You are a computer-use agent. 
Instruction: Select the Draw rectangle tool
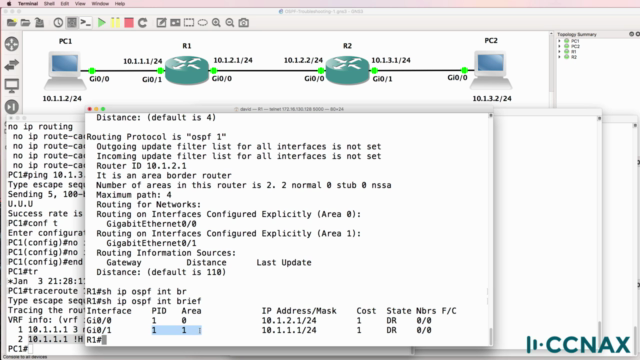coord(189,23)
